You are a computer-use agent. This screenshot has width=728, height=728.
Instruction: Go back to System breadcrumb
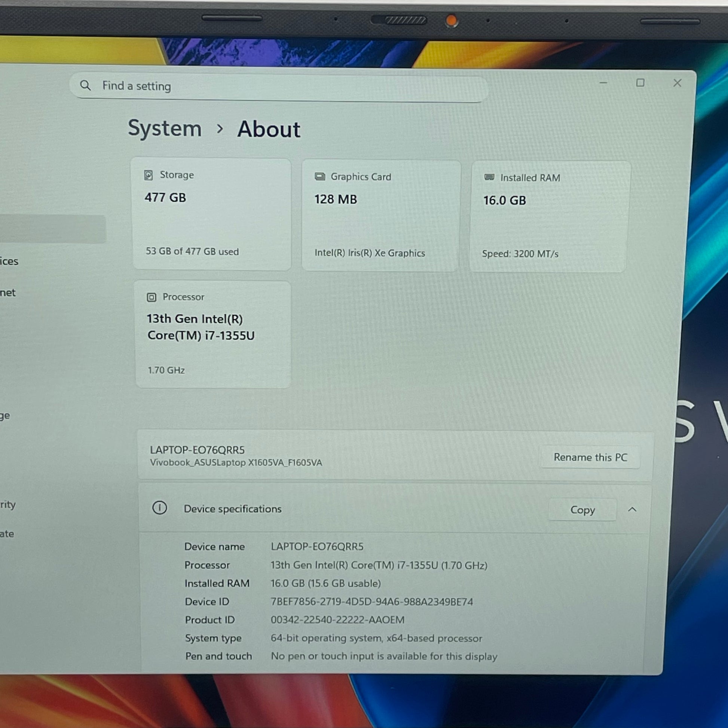pos(165,128)
